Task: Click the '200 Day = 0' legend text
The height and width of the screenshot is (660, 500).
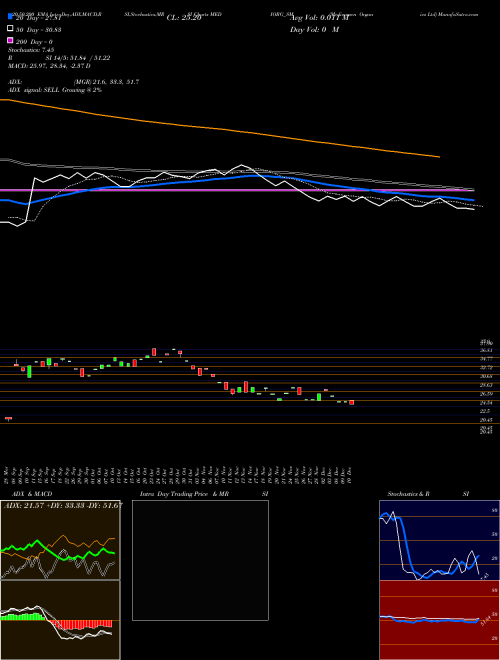Action: pos(34,42)
